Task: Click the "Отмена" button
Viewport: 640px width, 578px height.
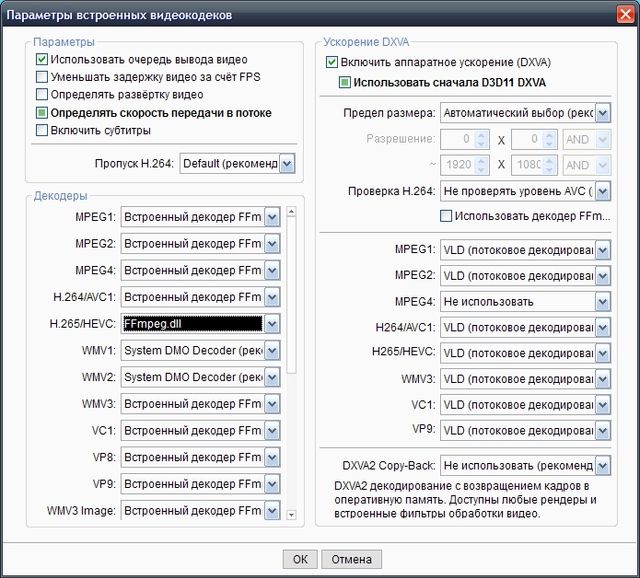Action: pyautogui.click(x=351, y=559)
